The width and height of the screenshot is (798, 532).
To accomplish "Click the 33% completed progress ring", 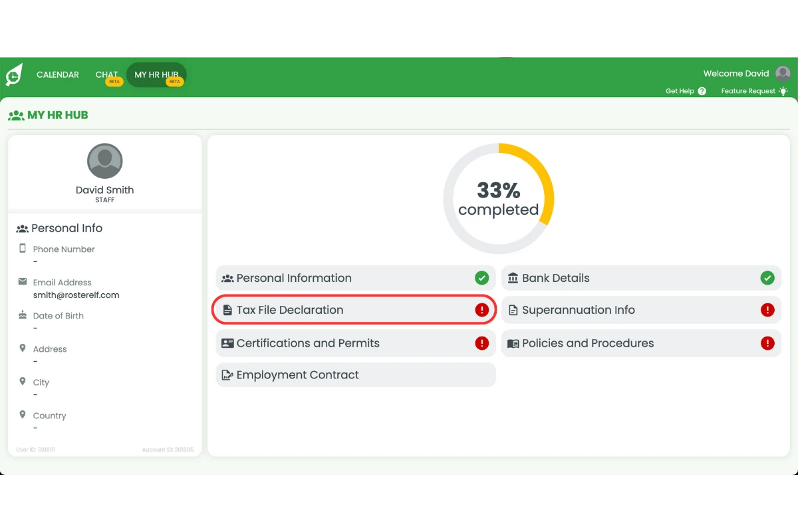I will point(499,198).
